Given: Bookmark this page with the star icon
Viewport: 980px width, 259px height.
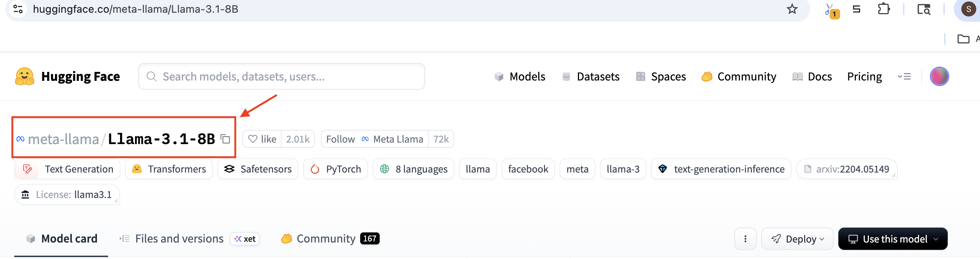Looking at the screenshot, I should click(x=792, y=9).
